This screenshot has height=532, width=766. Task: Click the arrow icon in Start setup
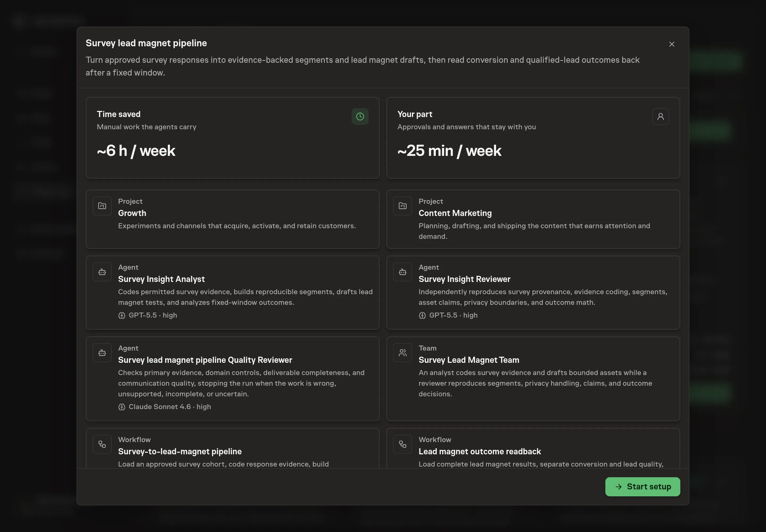[x=618, y=487]
